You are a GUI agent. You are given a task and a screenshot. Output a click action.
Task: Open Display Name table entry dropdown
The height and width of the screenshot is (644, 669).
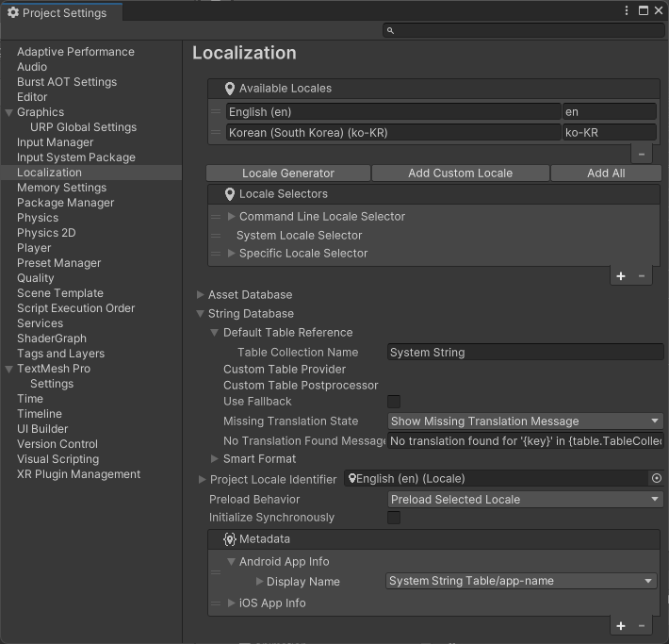pyautogui.click(x=521, y=581)
